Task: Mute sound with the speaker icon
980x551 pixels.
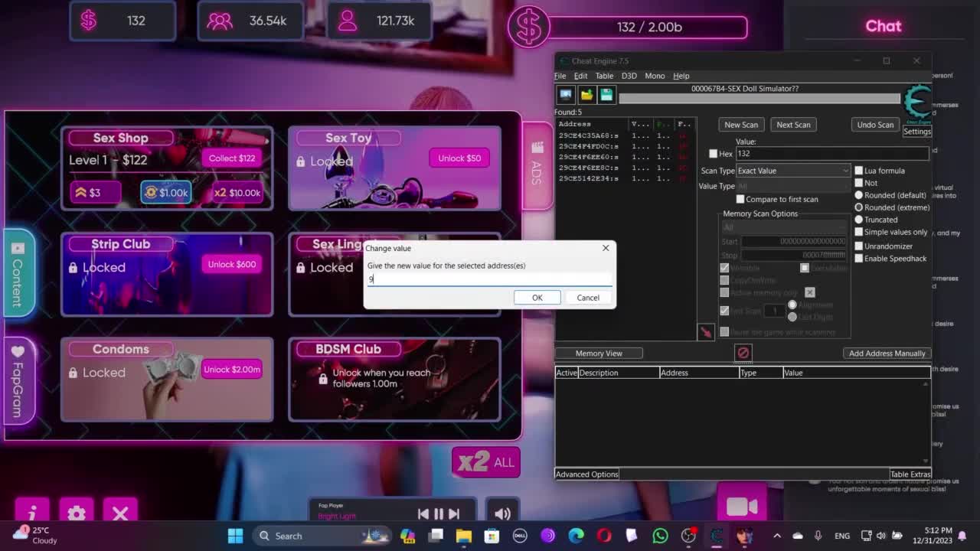Action: click(502, 514)
